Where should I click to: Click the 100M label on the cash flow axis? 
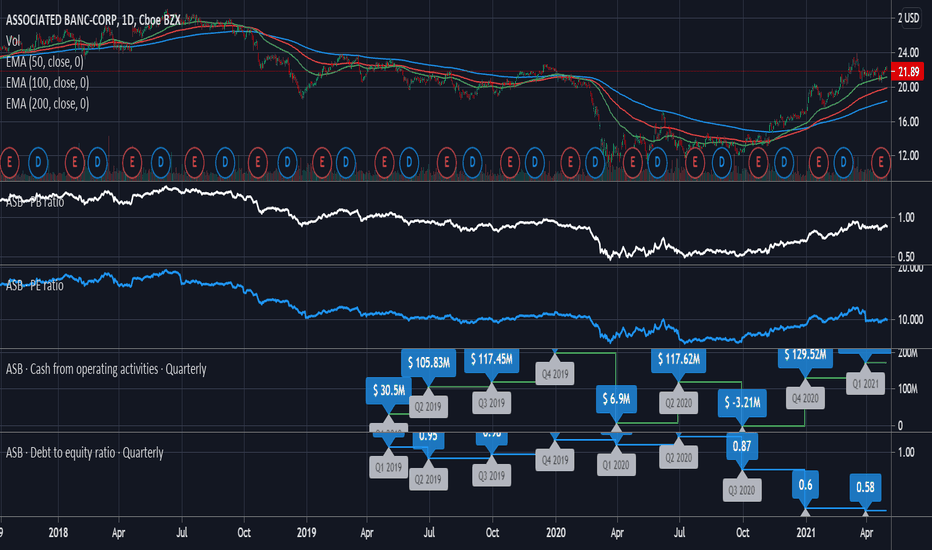908,389
